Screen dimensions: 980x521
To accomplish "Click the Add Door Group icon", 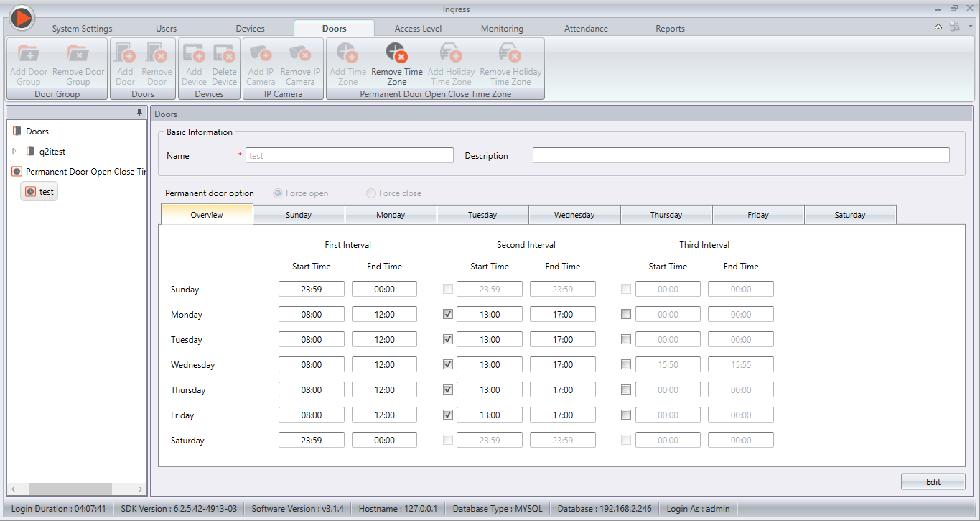I will (28, 54).
